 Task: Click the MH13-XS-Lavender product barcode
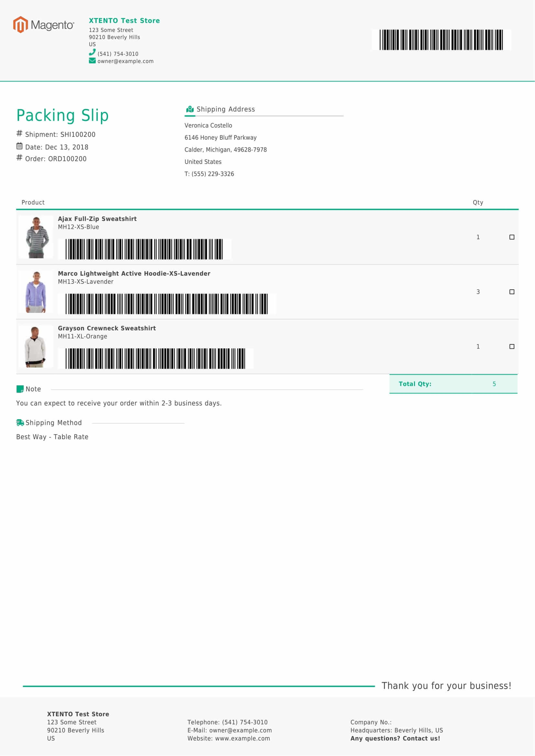pyautogui.click(x=166, y=303)
